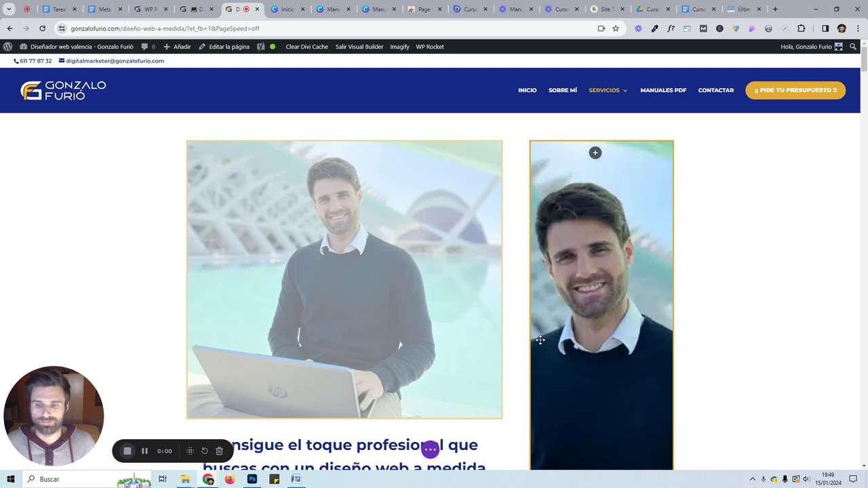Open Imagify admin bar menu
This screenshot has height=488, width=868.
tap(399, 47)
